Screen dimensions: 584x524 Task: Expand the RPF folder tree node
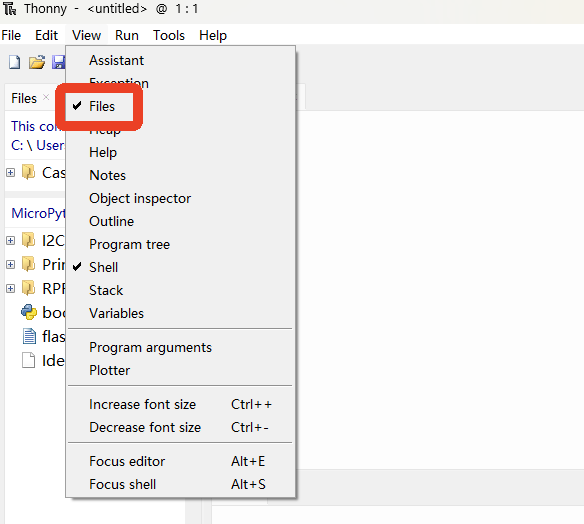click(x=10, y=289)
